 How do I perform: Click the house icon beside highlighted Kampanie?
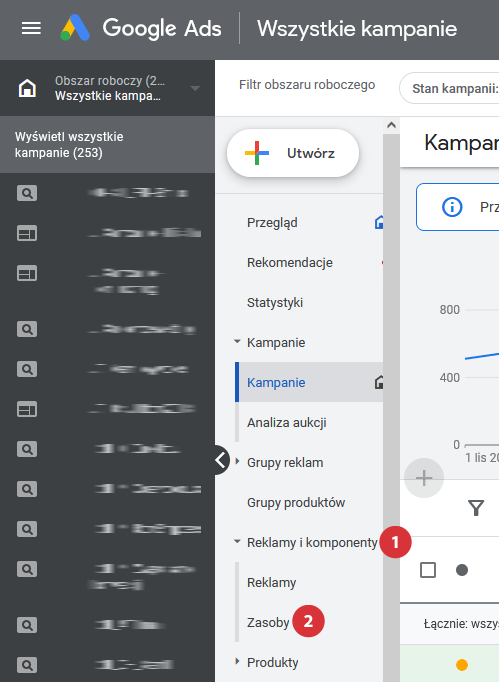pos(379,382)
